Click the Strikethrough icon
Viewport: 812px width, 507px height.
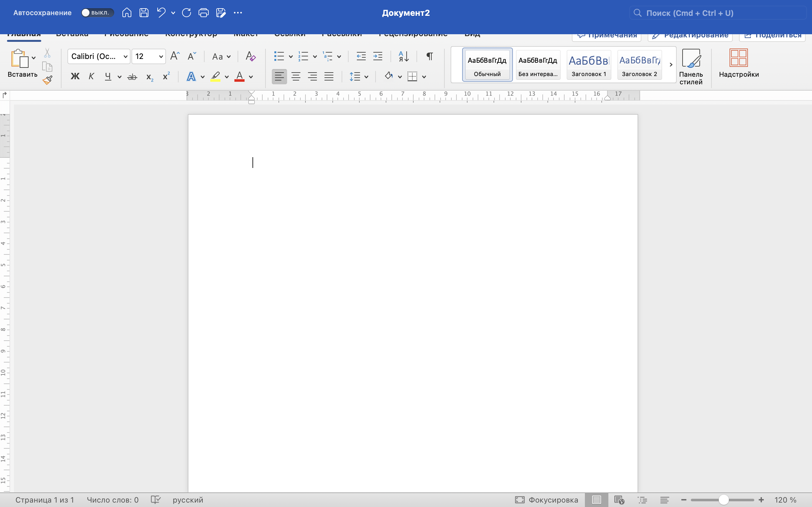pyautogui.click(x=132, y=77)
